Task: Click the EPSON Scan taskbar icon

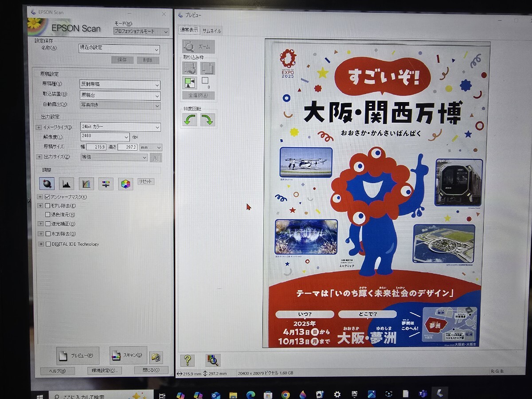Action: pyautogui.click(x=439, y=393)
